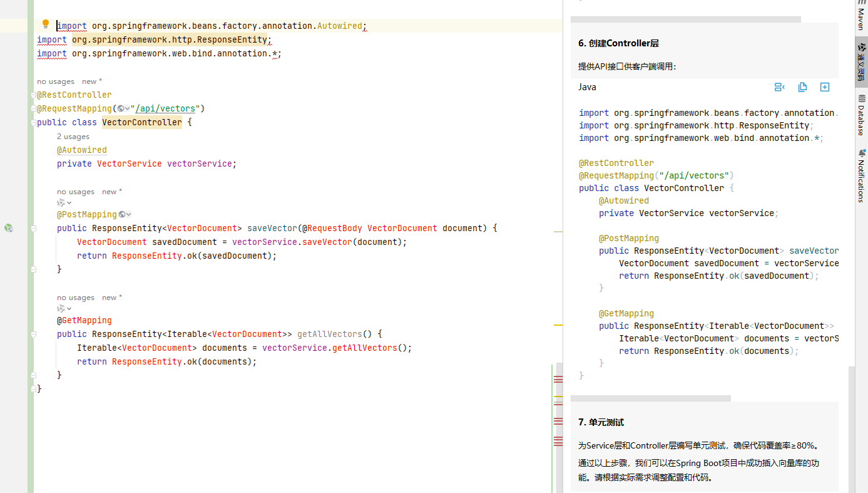Open the Maven tool window tab
This screenshot has height=493, width=868.
pos(861,16)
